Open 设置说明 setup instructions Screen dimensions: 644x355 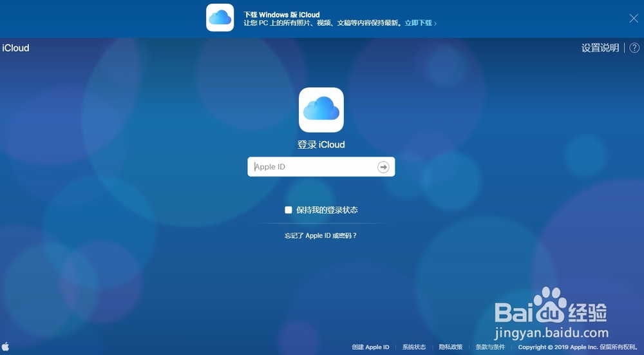pyautogui.click(x=600, y=48)
